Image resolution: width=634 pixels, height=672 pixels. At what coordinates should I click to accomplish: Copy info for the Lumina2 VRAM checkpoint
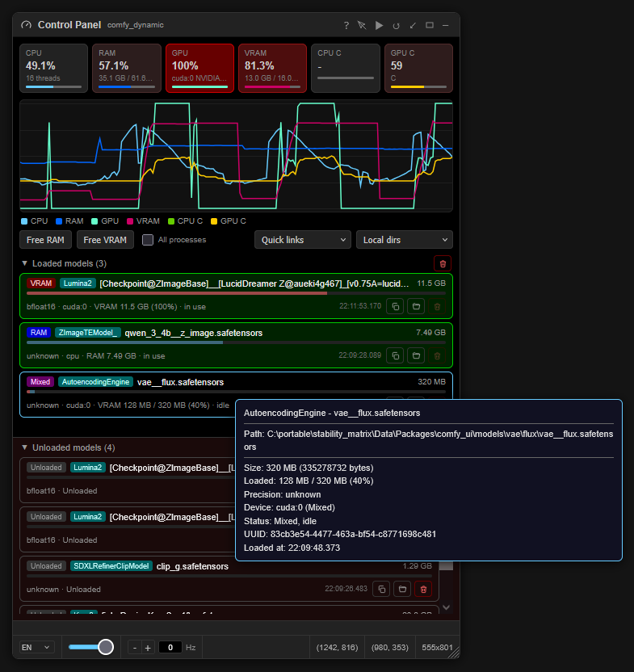pyautogui.click(x=395, y=306)
